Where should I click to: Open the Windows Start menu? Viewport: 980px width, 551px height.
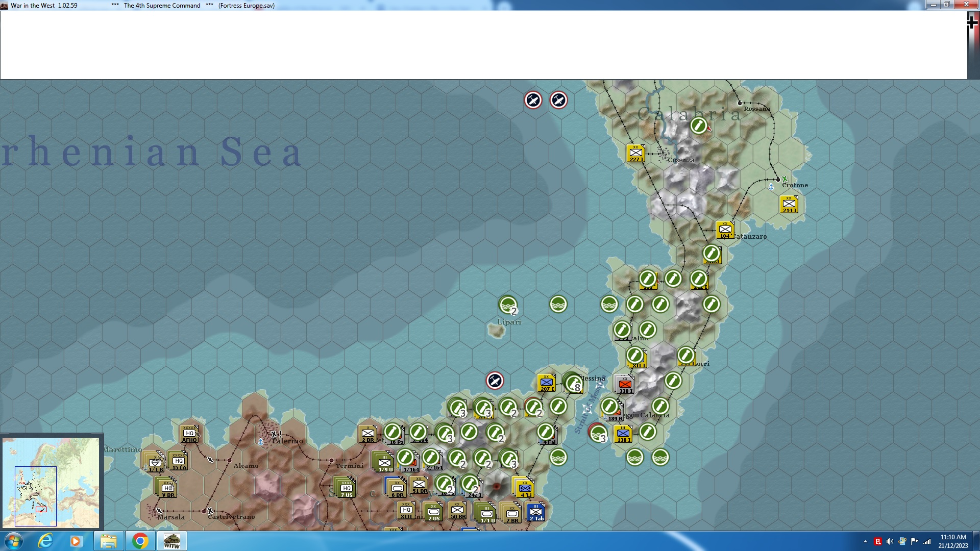pos(14,541)
